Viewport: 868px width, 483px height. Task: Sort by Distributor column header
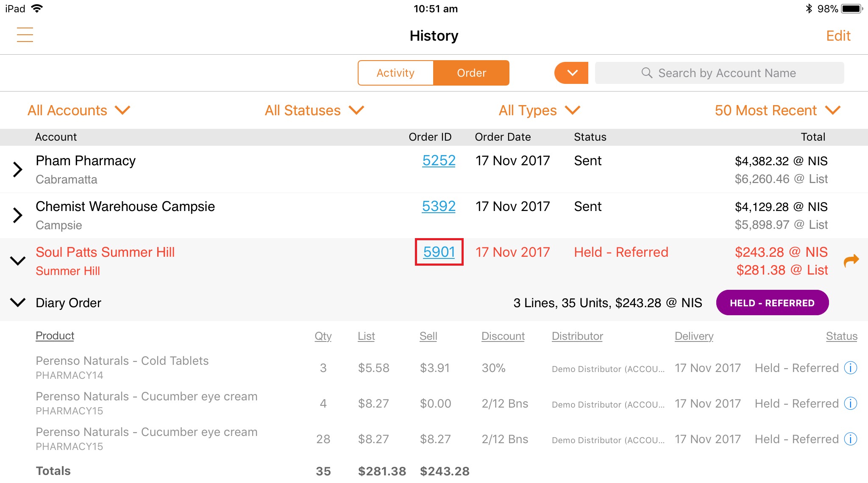coord(577,336)
